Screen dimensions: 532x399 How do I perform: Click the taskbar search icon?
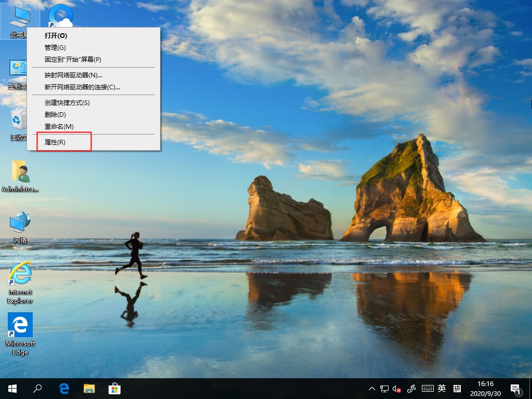(x=37, y=388)
